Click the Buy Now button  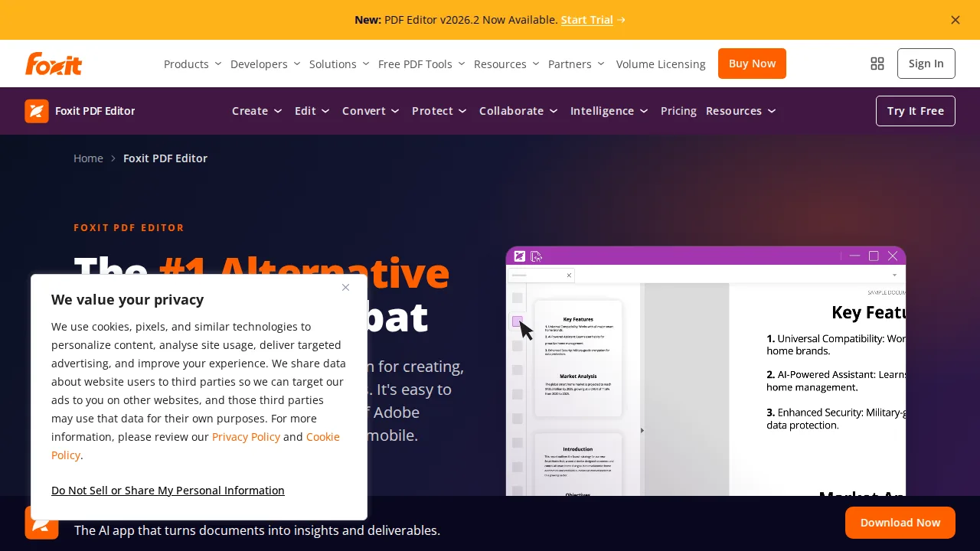pos(752,64)
